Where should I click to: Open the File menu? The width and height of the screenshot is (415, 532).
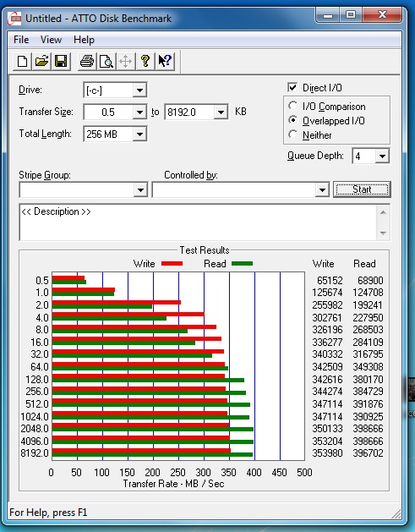[x=21, y=40]
